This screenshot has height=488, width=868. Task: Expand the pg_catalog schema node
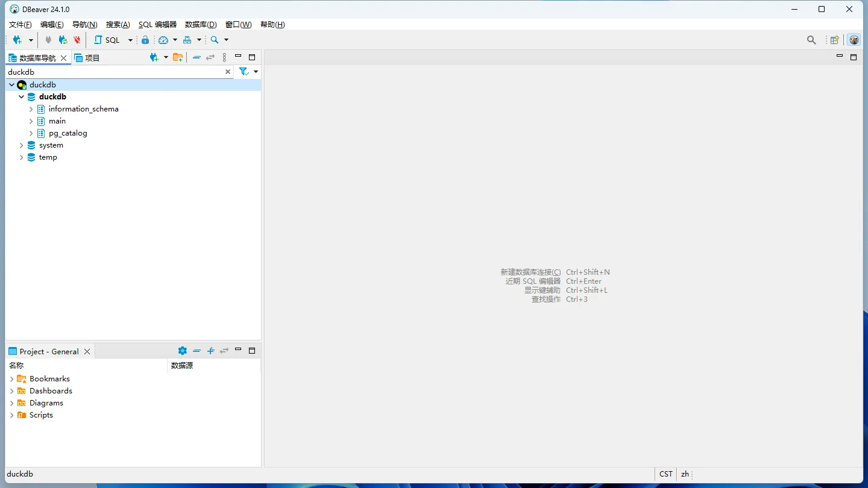(31, 133)
